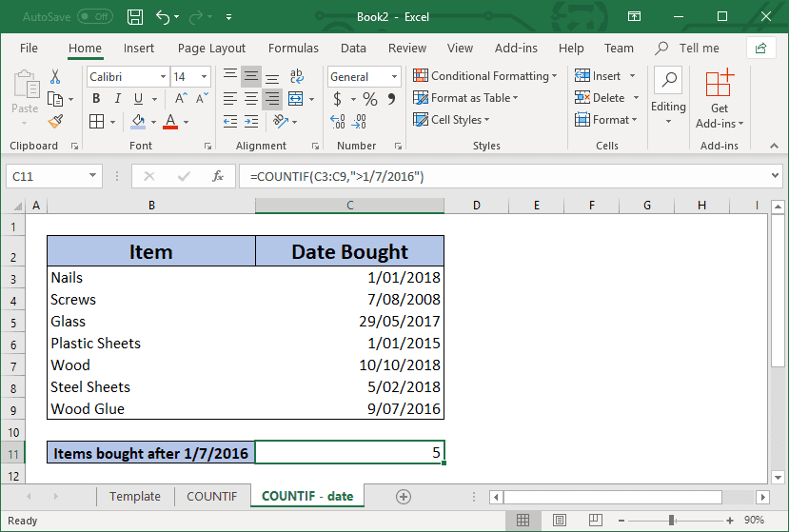The image size is (789, 532).
Task: Toggle Middle Align
Action: [x=251, y=76]
